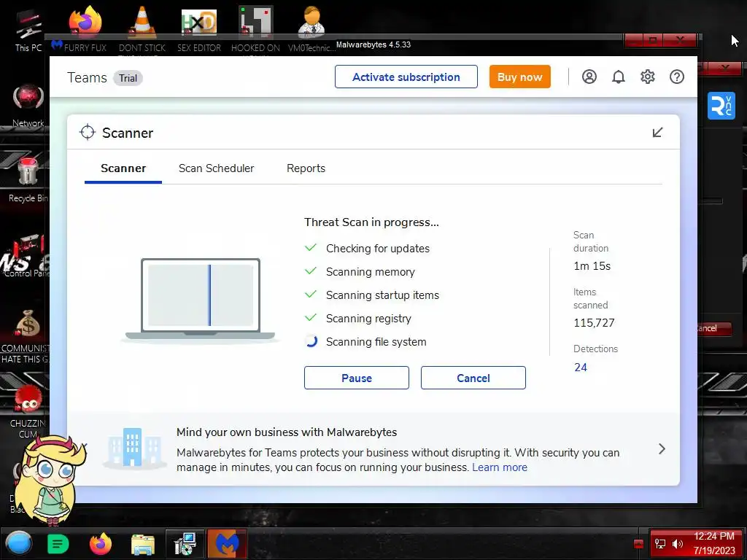Open the help question mark icon
Image resolution: width=747 pixels, height=560 pixels.
coord(676,77)
